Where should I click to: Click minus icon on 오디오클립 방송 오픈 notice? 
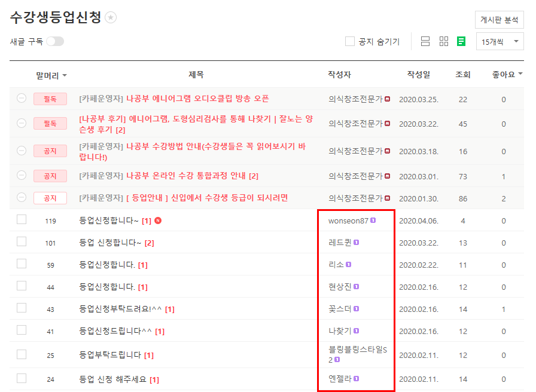(22, 99)
